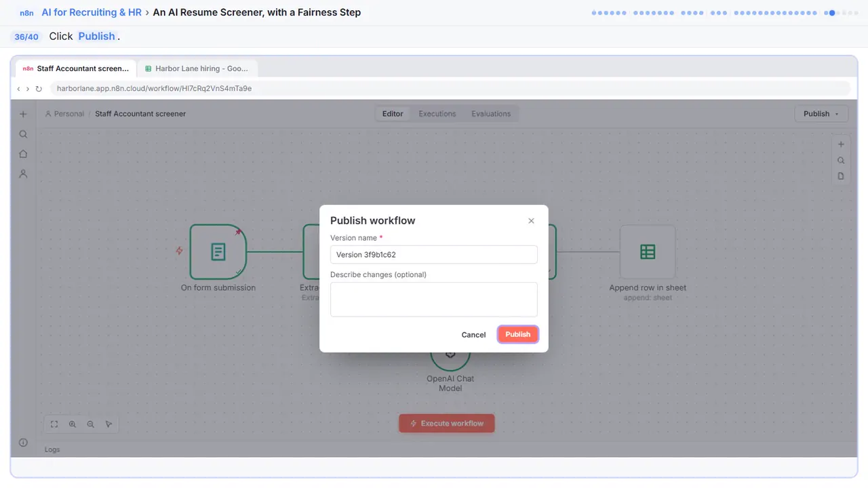Confirm with the Publish button in dialog

click(x=518, y=334)
